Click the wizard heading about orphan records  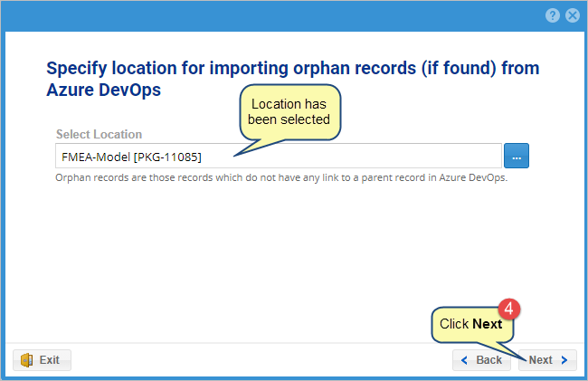tap(299, 79)
